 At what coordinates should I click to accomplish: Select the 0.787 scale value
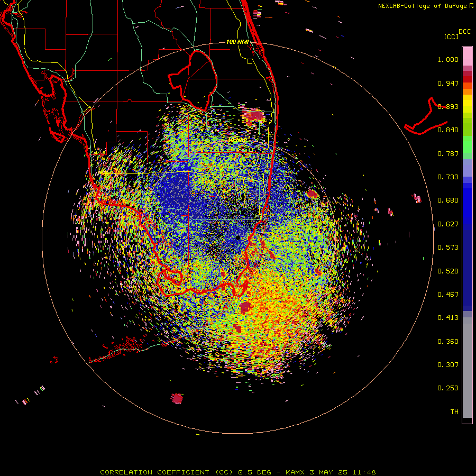point(448,153)
